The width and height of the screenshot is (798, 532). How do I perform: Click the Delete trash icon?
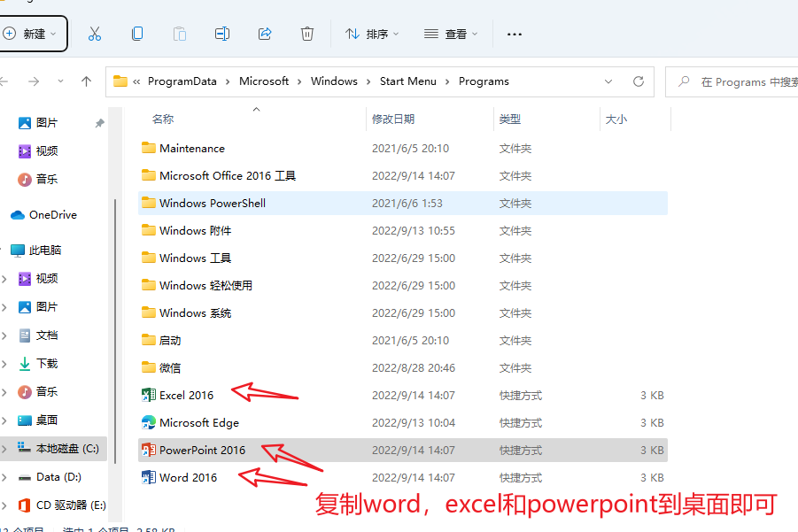click(307, 34)
